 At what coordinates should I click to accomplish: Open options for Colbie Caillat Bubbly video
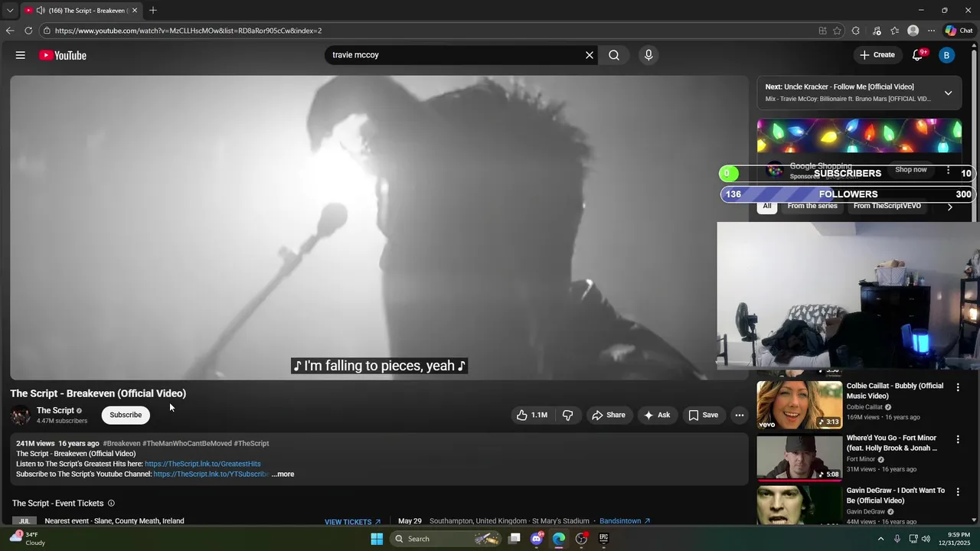point(957,387)
